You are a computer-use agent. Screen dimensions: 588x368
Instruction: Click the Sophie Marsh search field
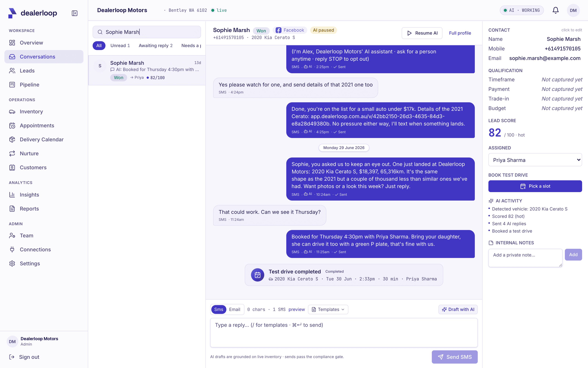(147, 32)
